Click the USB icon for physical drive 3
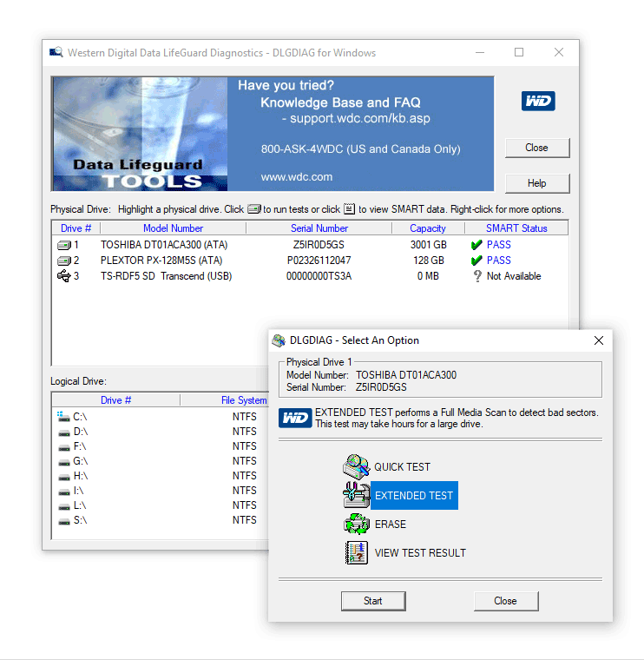This screenshot has height=660, width=644. coord(64,276)
